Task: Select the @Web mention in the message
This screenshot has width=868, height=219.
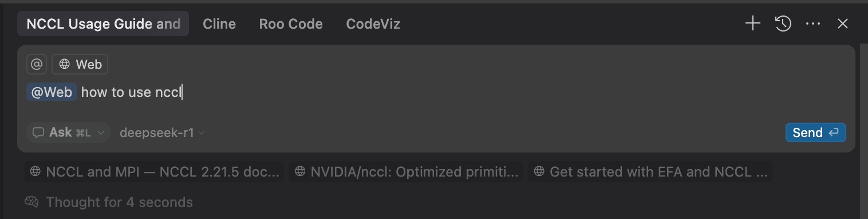Action: pos(52,92)
